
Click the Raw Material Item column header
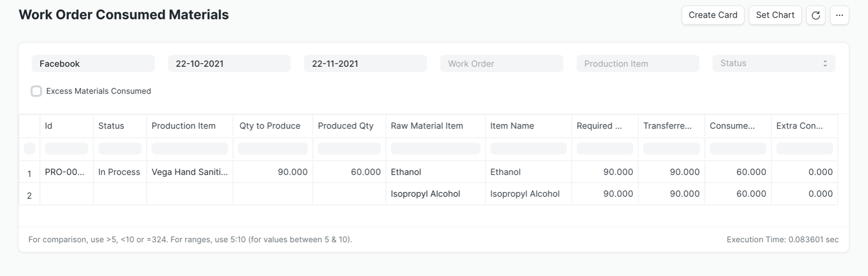[x=427, y=126]
